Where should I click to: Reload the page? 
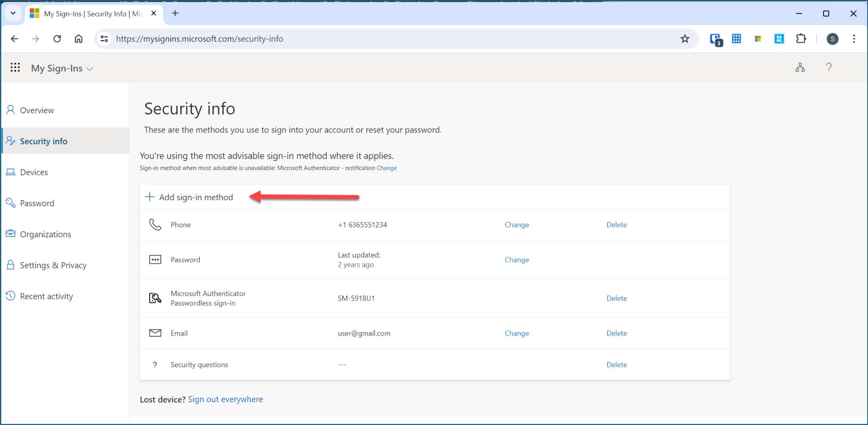click(x=57, y=39)
